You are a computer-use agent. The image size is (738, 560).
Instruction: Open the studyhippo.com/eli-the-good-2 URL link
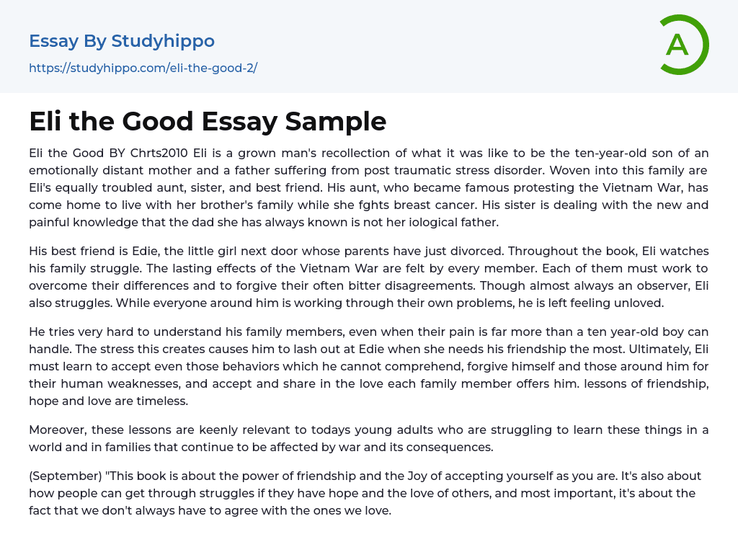pos(143,68)
